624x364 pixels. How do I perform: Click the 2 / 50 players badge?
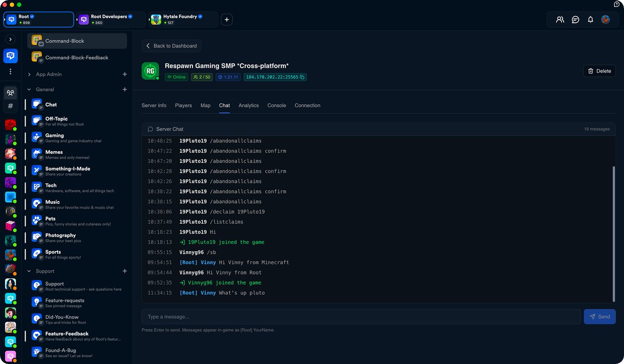coord(202,77)
